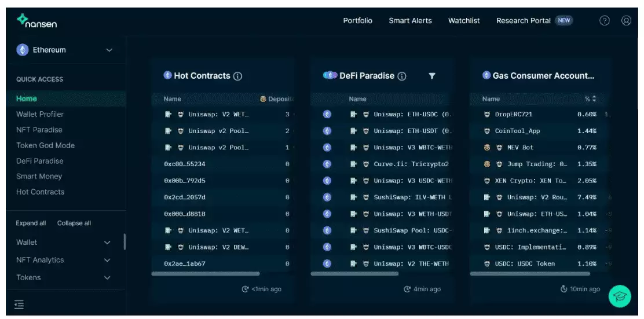Click the Nansen logo

tap(36, 21)
